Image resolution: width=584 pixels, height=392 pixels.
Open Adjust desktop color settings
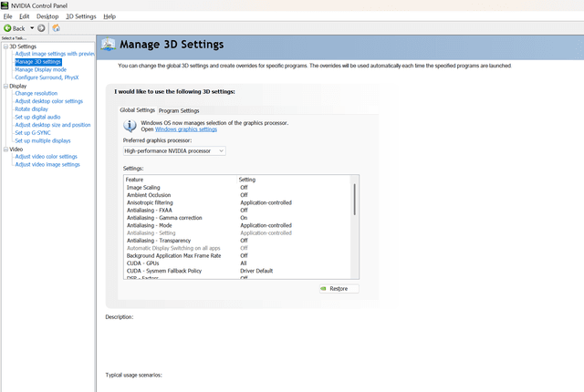(48, 101)
